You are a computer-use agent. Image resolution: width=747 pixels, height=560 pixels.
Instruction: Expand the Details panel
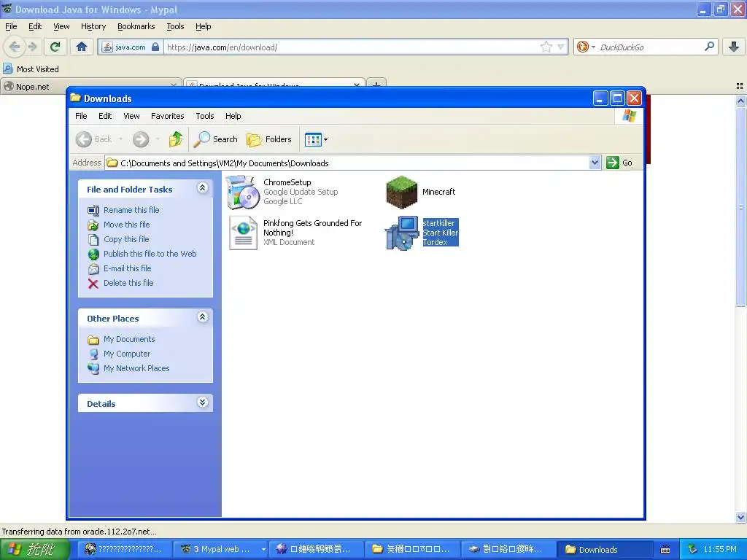tap(203, 402)
